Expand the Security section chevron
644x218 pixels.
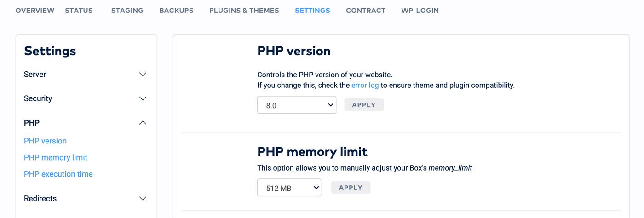143,98
